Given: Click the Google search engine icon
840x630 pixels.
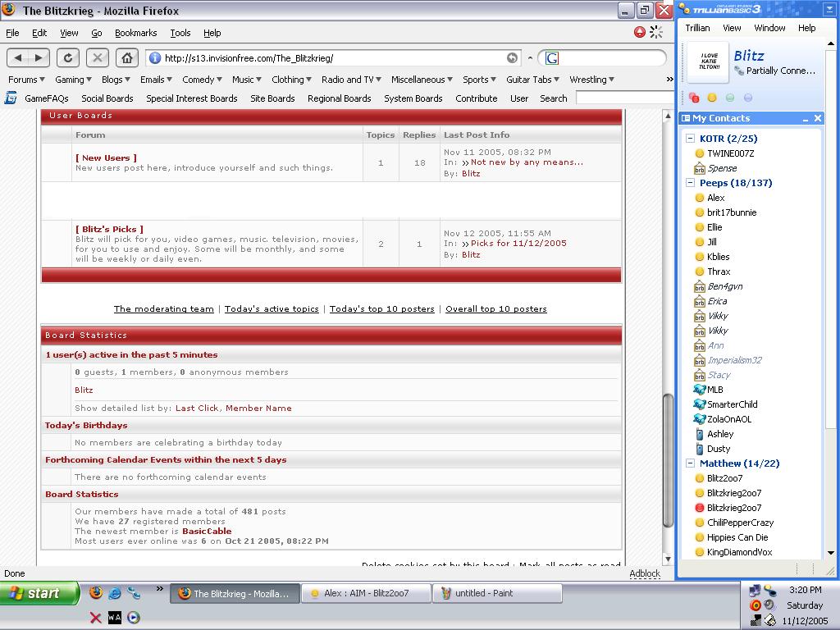Looking at the screenshot, I should (551, 58).
